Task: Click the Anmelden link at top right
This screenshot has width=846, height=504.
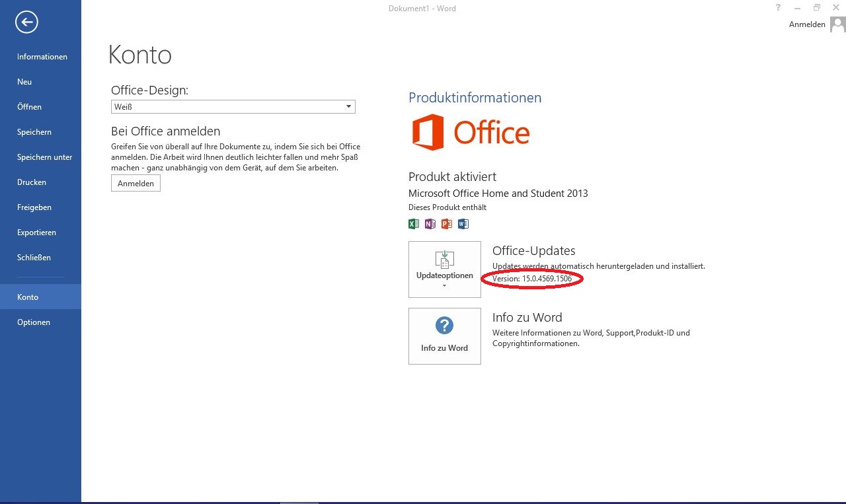Action: coord(806,24)
